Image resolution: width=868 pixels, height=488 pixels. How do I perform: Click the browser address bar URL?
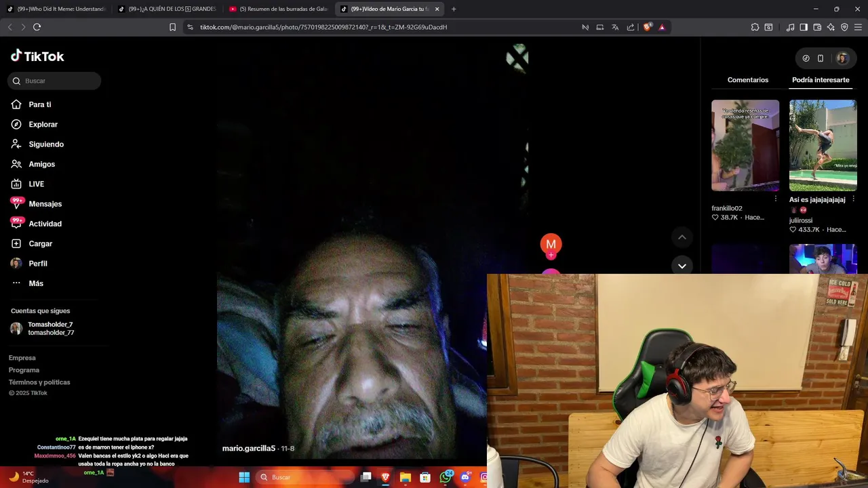point(323,27)
